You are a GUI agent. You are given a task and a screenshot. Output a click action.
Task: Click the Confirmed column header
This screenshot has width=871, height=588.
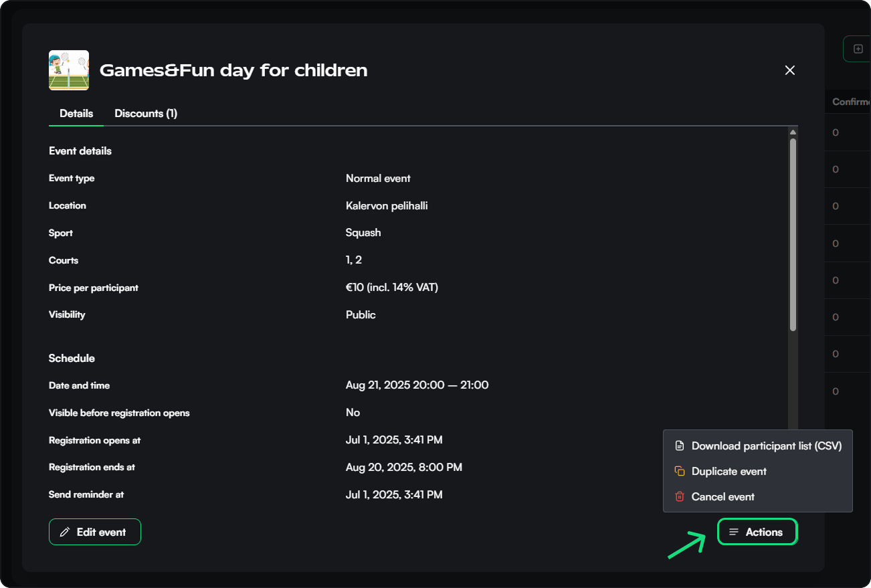851,102
